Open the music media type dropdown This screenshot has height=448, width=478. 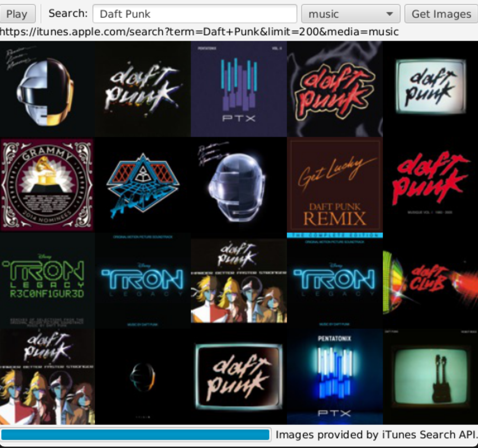click(350, 14)
